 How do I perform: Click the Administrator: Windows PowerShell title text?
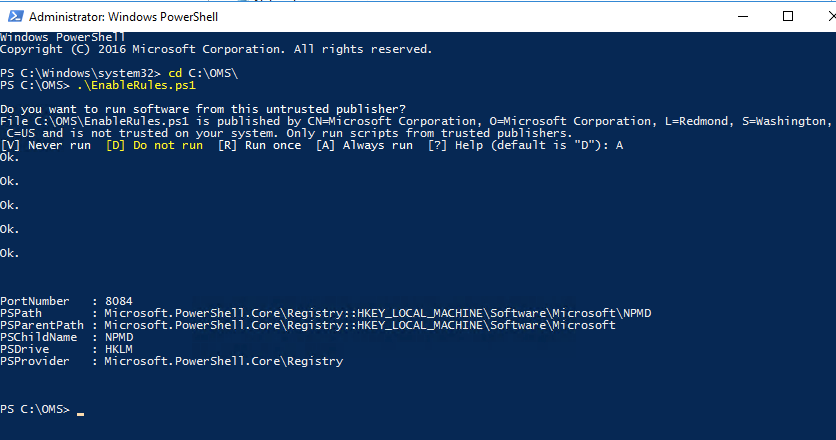123,17
